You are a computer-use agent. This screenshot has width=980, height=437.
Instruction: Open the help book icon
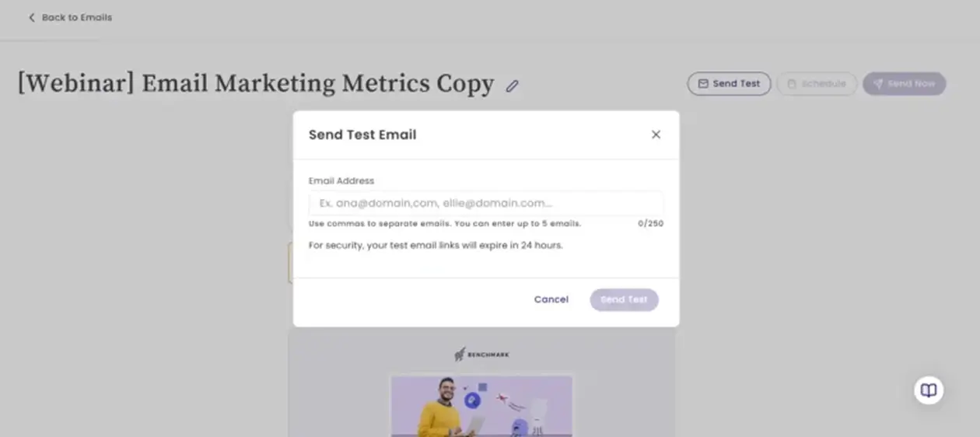[929, 390]
